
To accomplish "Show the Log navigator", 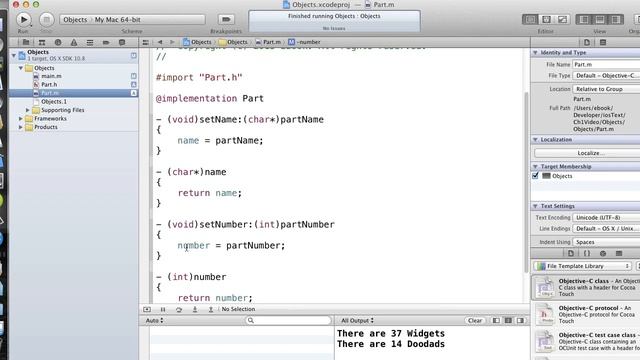I will 122,42.
